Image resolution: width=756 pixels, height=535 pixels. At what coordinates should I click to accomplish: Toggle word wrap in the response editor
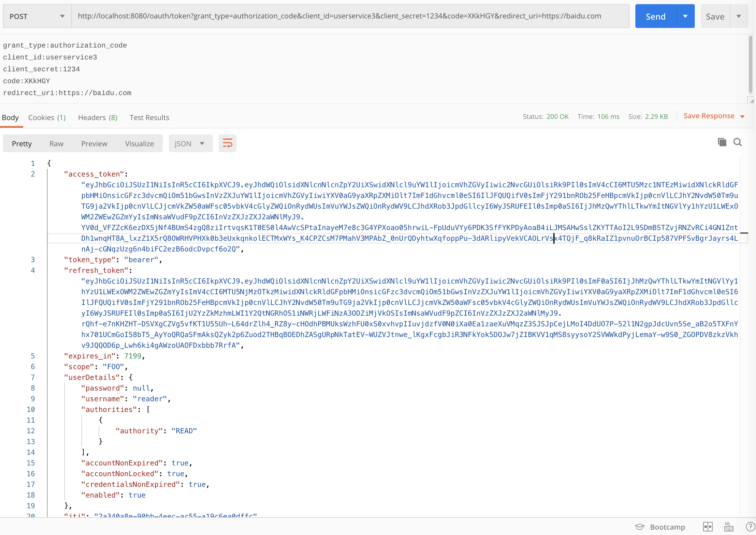coord(227,143)
